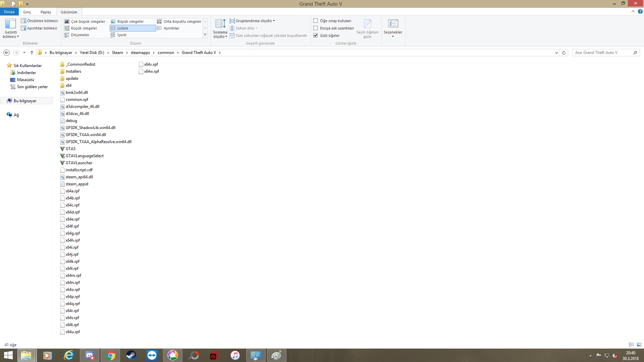Open Discord from the taskbar
This screenshot has width=644, height=362.
[x=90, y=355]
